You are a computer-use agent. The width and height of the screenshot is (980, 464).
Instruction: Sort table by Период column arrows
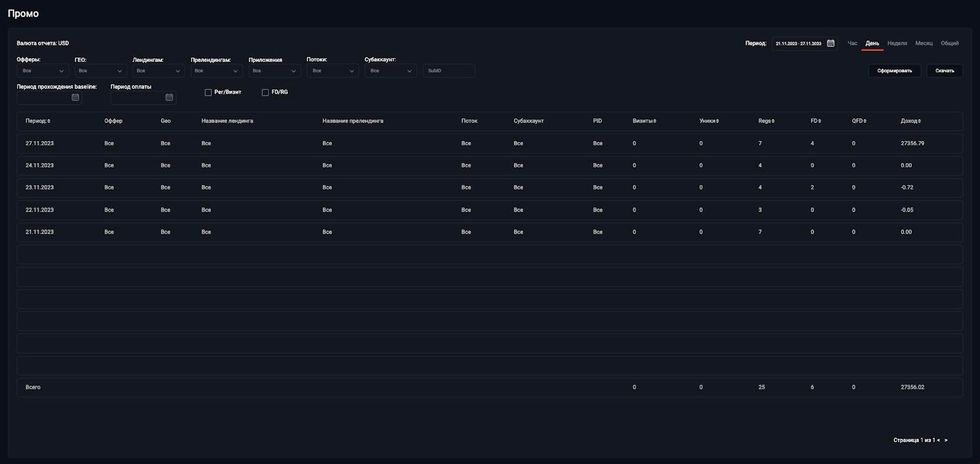49,121
